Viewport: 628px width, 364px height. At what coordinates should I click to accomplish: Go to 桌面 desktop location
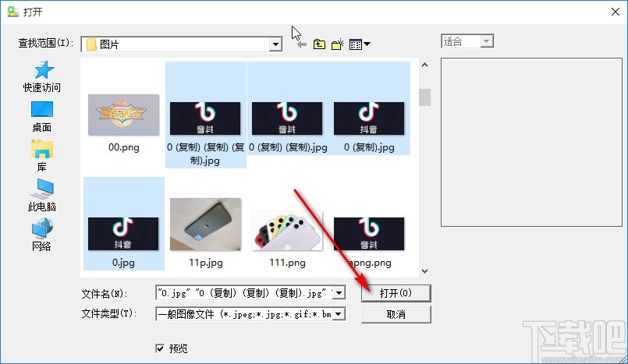coord(42,117)
